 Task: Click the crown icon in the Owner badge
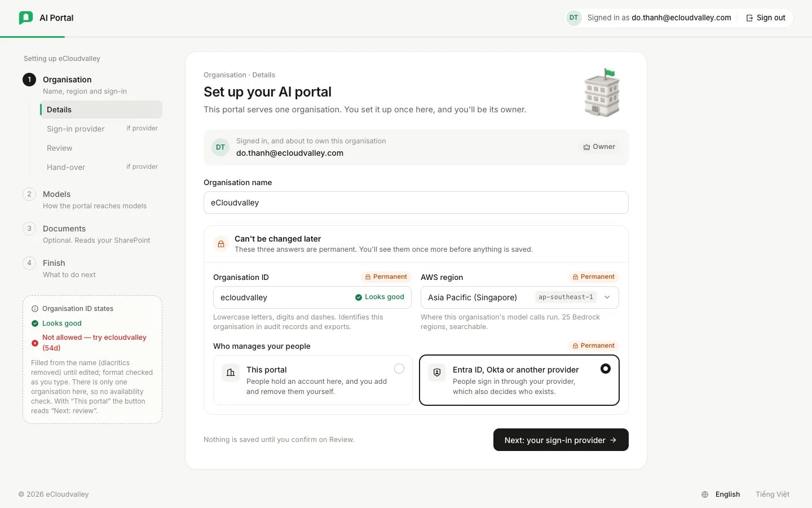click(586, 147)
